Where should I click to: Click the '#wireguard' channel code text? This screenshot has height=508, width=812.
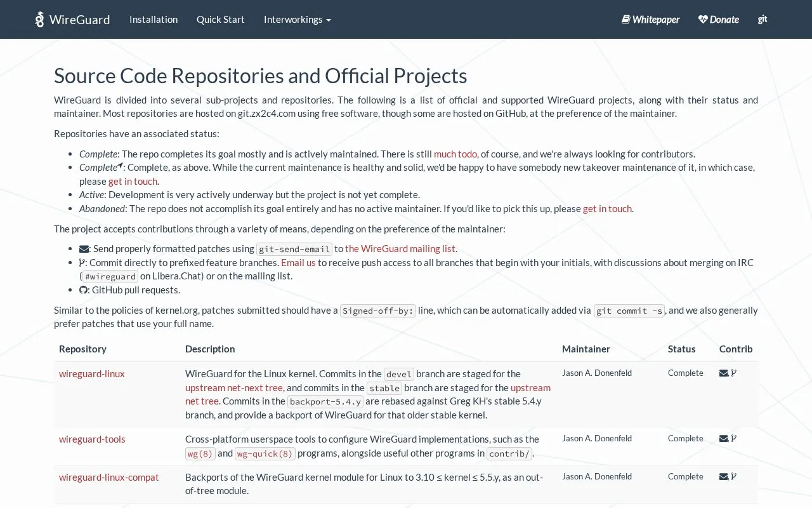pyautogui.click(x=110, y=276)
